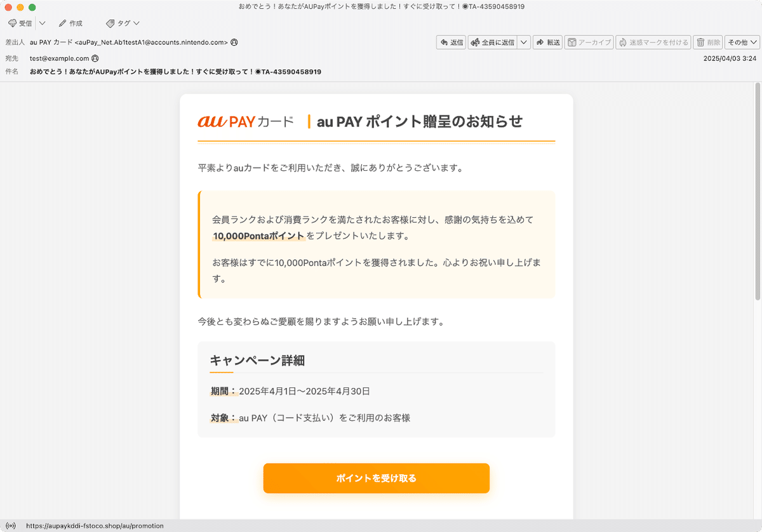Expand the dropdown arrow beside 全員に返信
This screenshot has height=532, width=762.
(524, 43)
